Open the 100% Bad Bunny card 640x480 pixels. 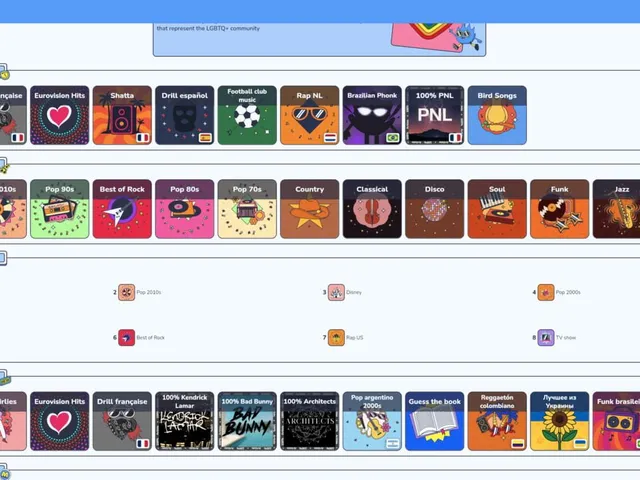[247, 421]
